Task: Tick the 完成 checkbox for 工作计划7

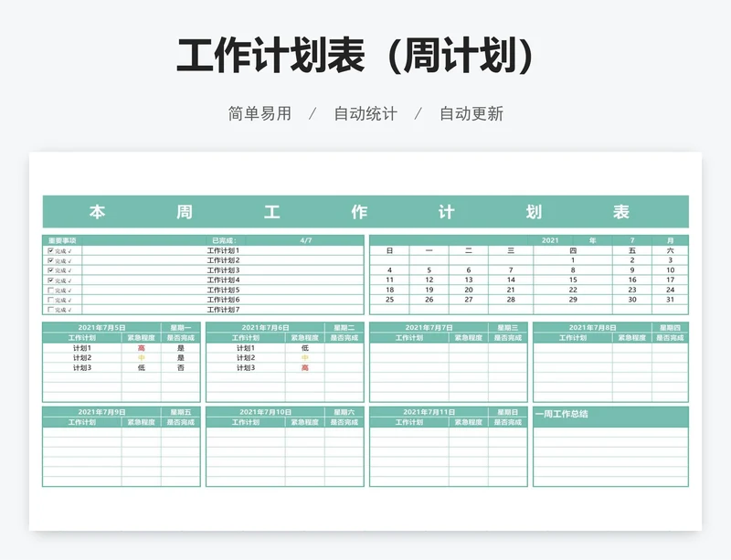Action: pos(51,310)
